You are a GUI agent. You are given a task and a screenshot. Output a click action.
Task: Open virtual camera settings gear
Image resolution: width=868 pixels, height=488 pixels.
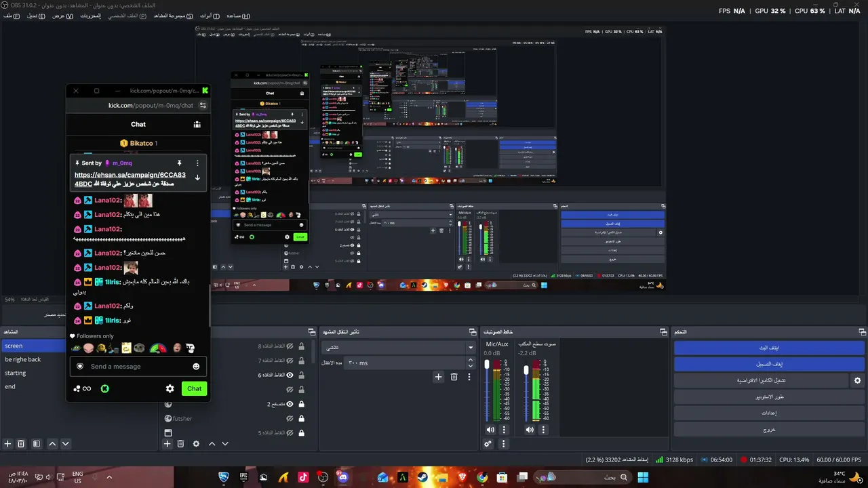[858, 381]
